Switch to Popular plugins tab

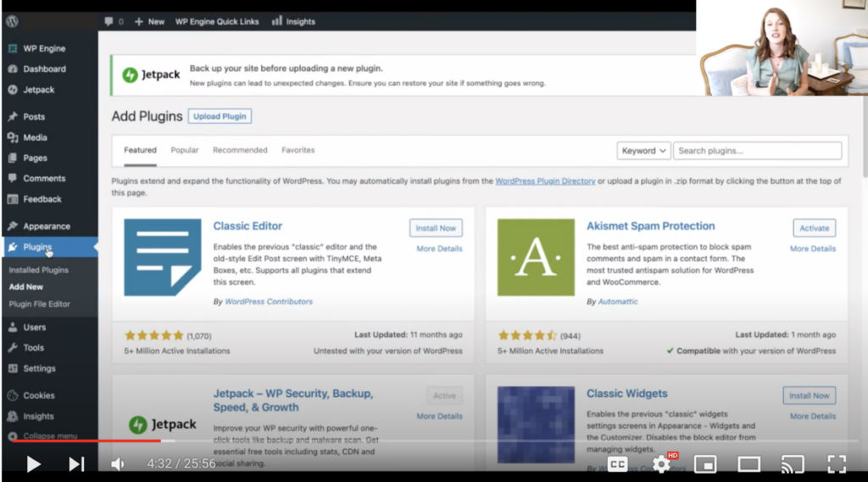(184, 150)
